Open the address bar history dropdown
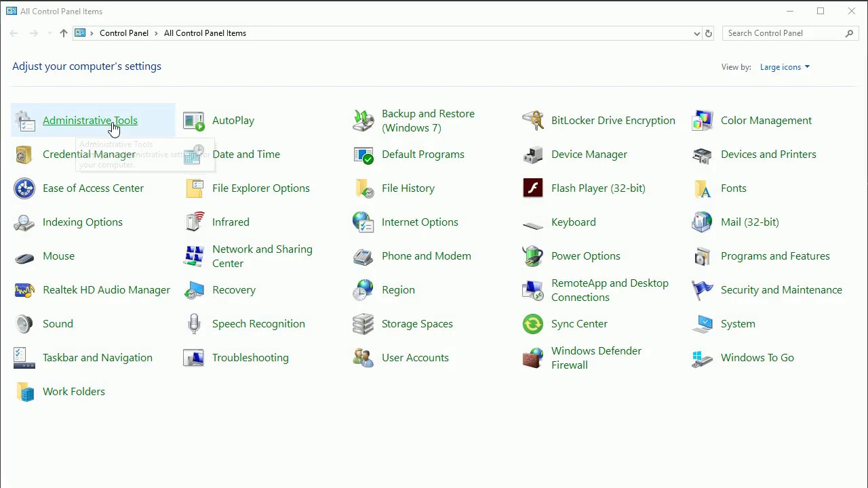The height and width of the screenshot is (488, 868). click(696, 33)
